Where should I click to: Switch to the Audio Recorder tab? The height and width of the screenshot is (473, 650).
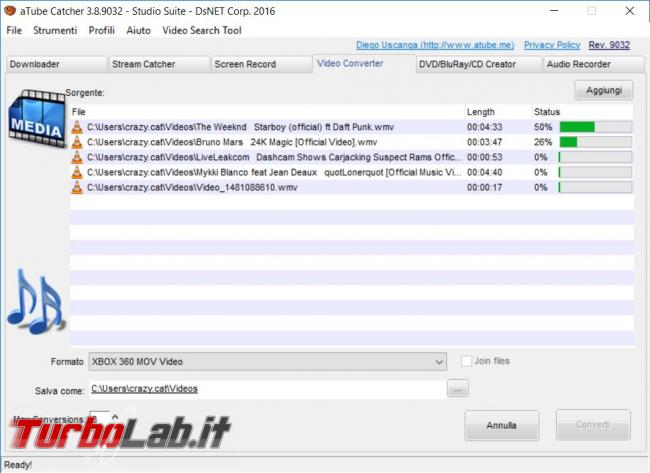pos(594,64)
